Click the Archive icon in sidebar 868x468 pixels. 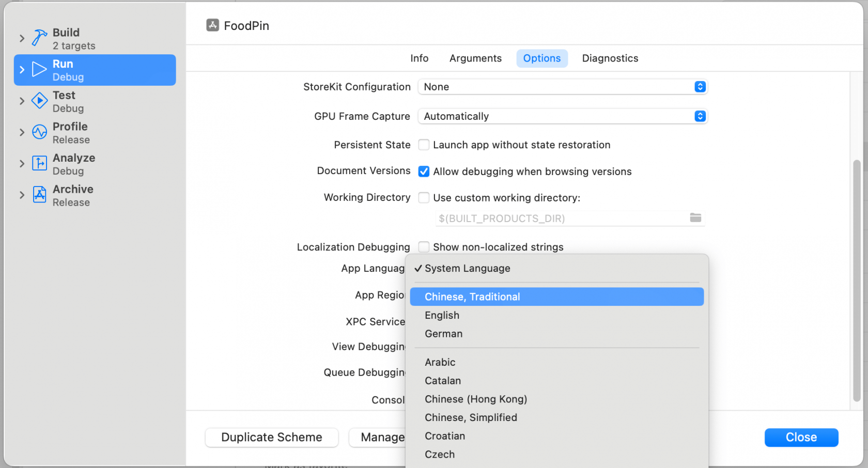click(39, 195)
